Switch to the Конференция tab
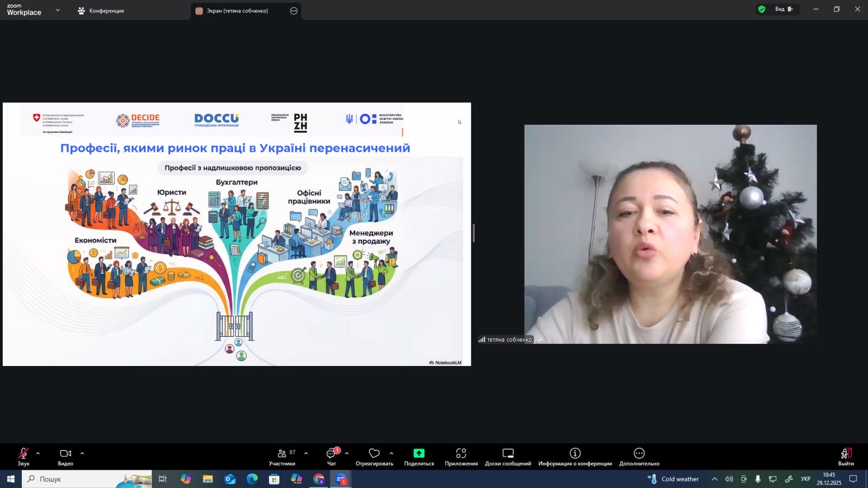868x488 pixels. pyautogui.click(x=101, y=11)
